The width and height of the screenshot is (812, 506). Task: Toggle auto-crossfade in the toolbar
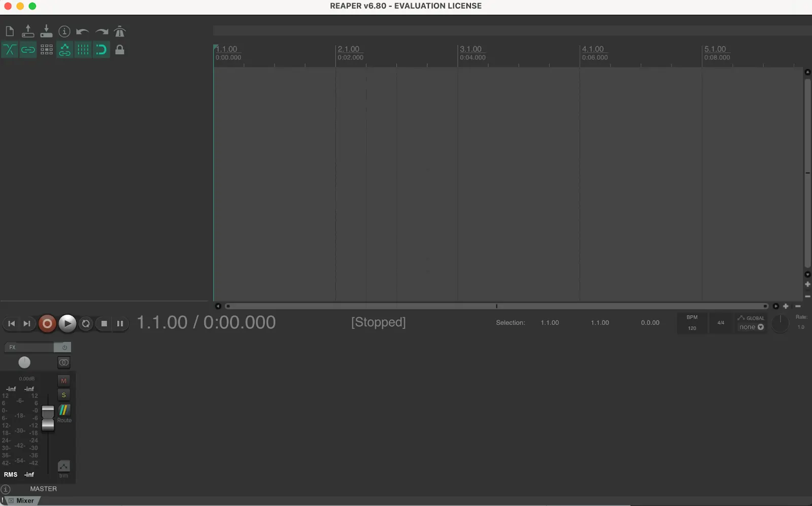[x=9, y=49]
